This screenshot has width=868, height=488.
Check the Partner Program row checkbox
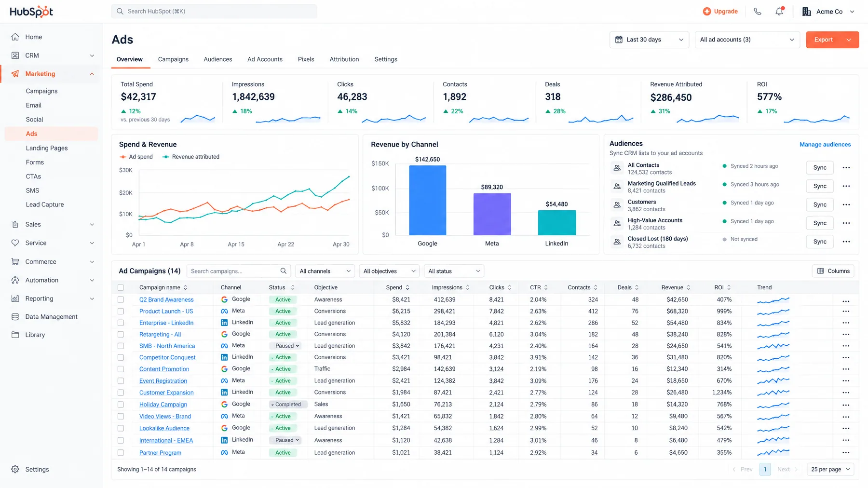(x=121, y=453)
